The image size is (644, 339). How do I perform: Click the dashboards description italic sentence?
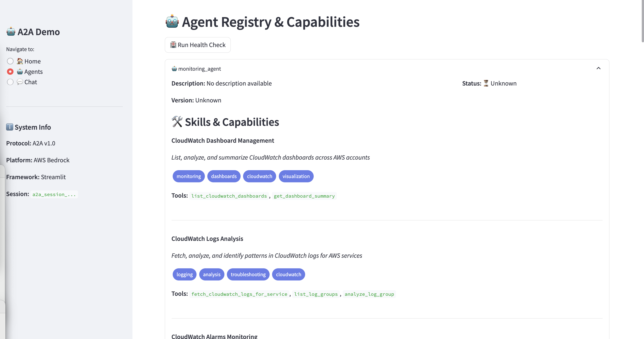(271, 157)
